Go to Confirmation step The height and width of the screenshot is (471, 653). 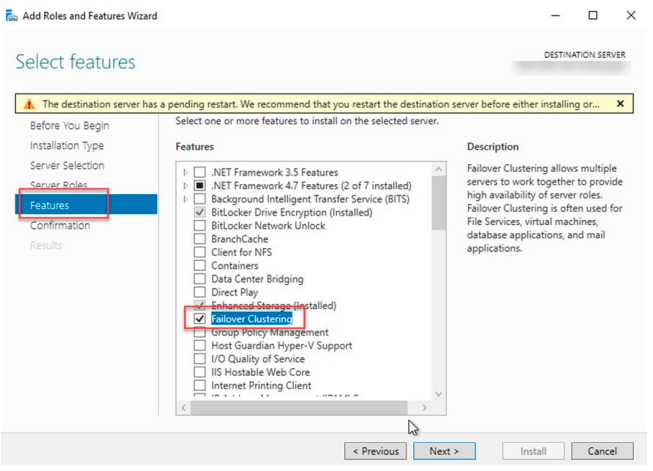60,225
